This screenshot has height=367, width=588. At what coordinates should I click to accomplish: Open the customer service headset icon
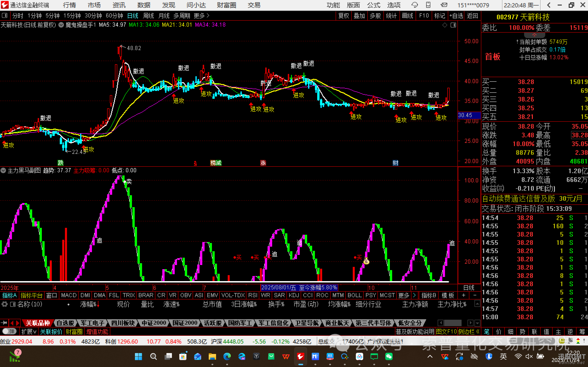coord(414,5)
